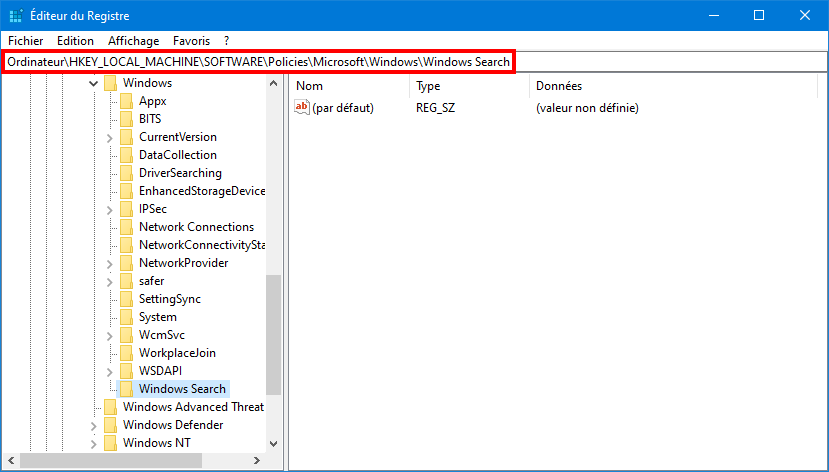Open the Favoris menu
The width and height of the screenshot is (829, 472).
pyautogui.click(x=191, y=41)
